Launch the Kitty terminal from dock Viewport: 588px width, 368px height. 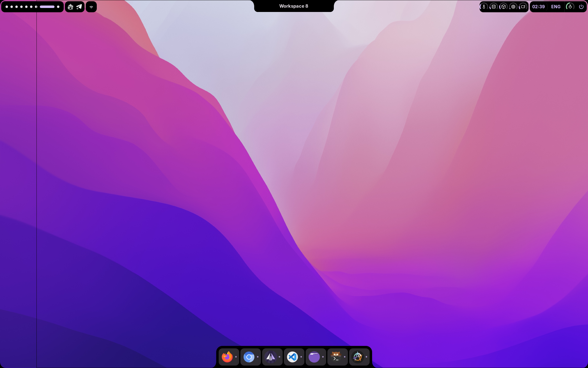[336, 357]
